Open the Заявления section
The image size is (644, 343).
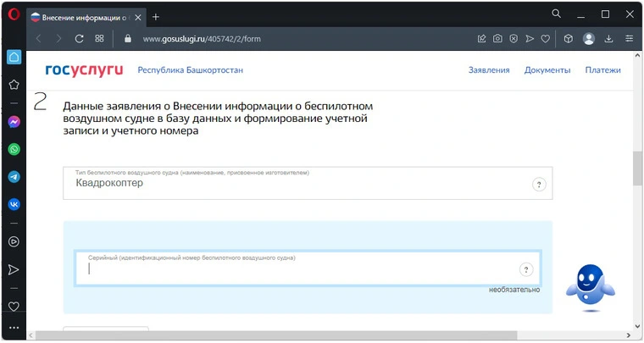click(489, 70)
